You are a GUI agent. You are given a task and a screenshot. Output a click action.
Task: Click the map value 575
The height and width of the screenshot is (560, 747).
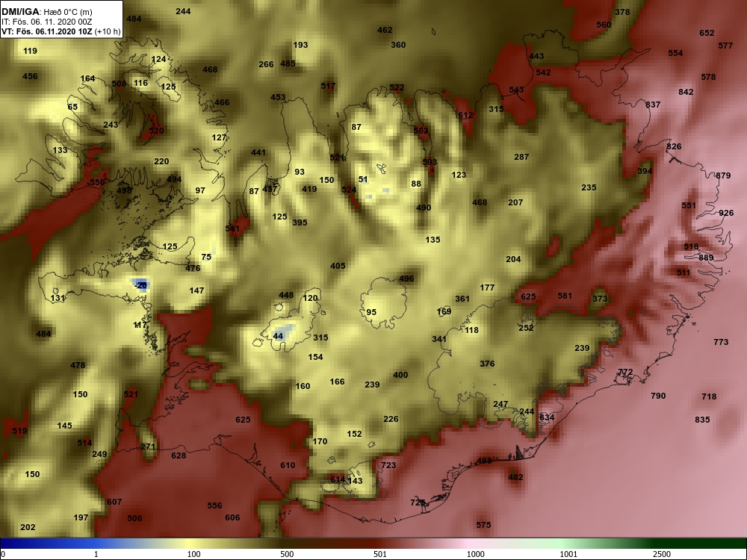(483, 525)
